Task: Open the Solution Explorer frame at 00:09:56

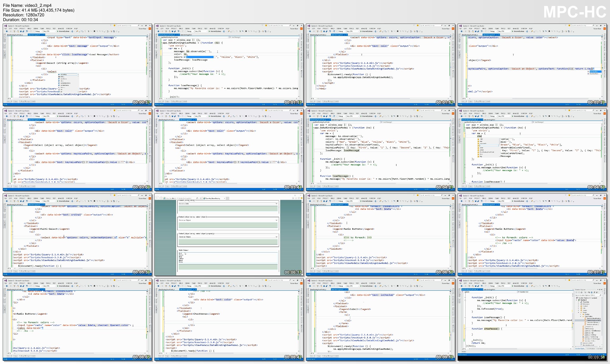Action: (x=532, y=320)
